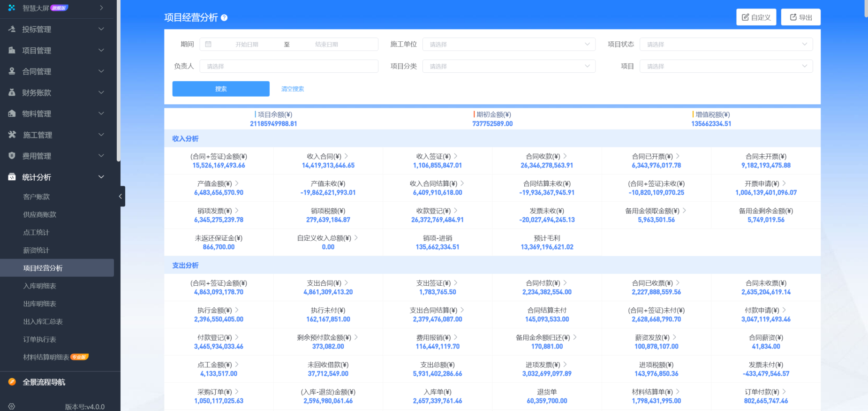Click the 财务账款 money bag icon
The image size is (868, 411).
12,92
